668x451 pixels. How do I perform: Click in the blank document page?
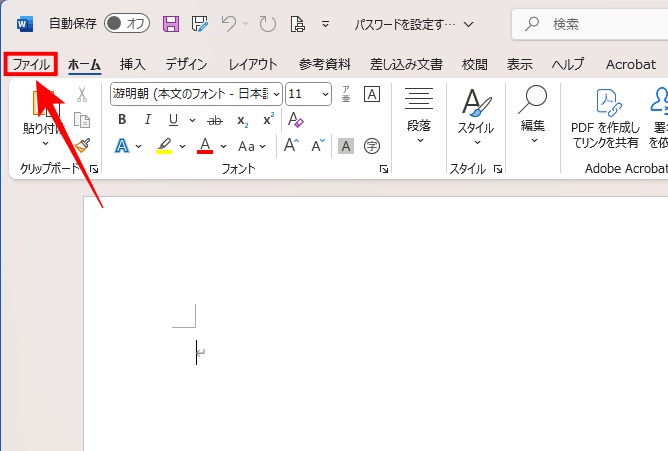pyautogui.click(x=375, y=324)
